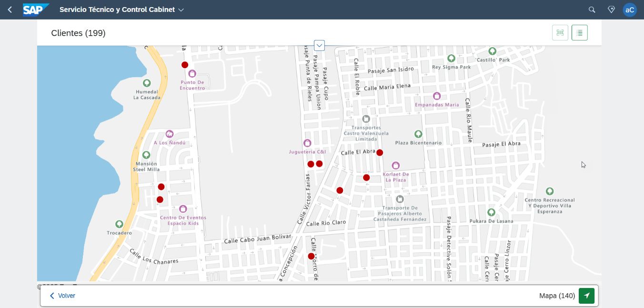Click Volver button
The width and height of the screenshot is (644, 308).
pyautogui.click(x=62, y=296)
